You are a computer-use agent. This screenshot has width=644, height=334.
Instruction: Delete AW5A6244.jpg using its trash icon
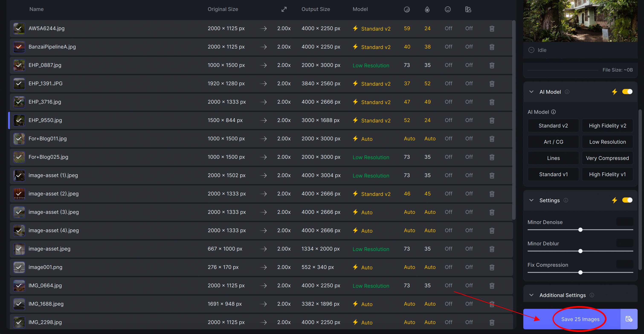492,29
